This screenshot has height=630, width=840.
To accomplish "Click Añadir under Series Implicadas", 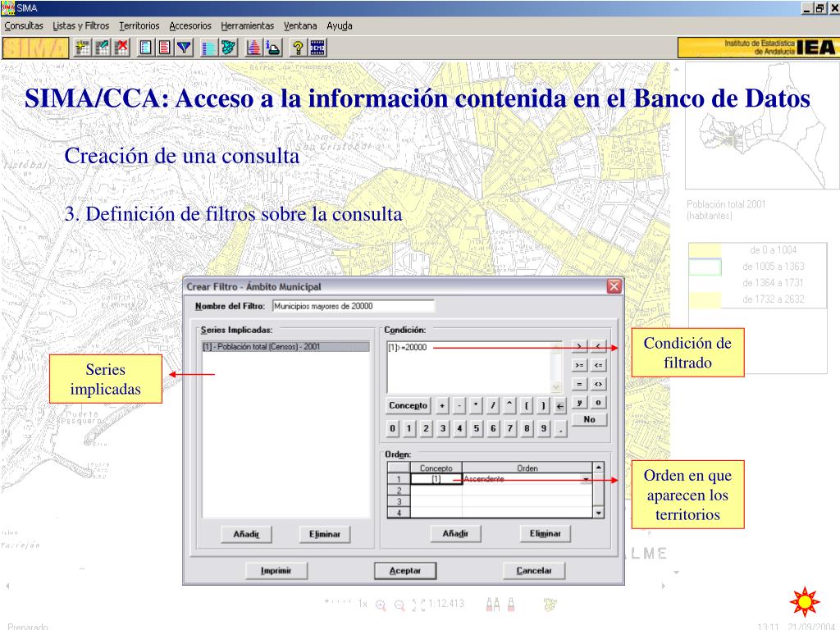I will [246, 534].
